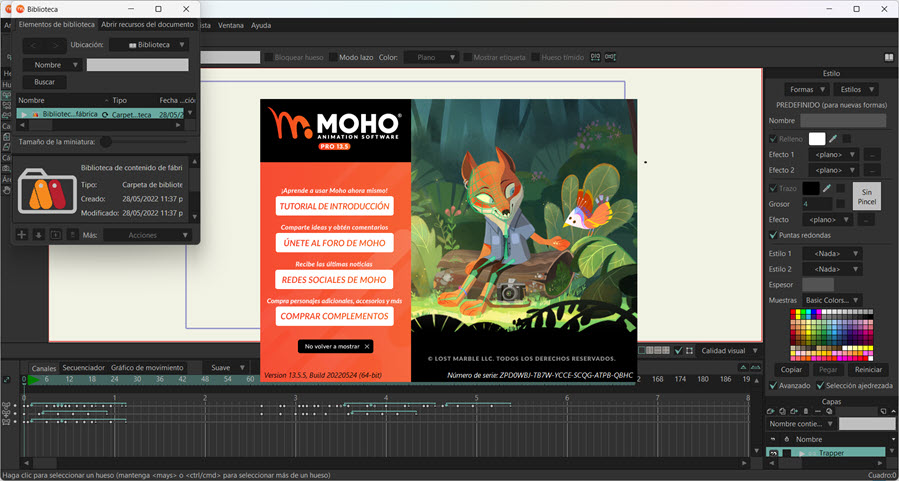Click the Buscar button in Biblioteca
Viewport: 899px width, 481px height.
click(x=45, y=82)
